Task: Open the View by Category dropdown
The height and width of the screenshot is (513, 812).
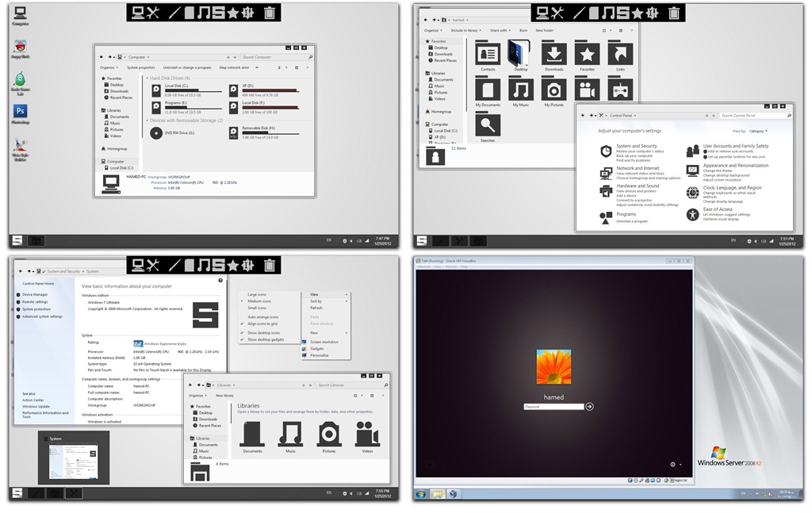Action: (x=758, y=131)
